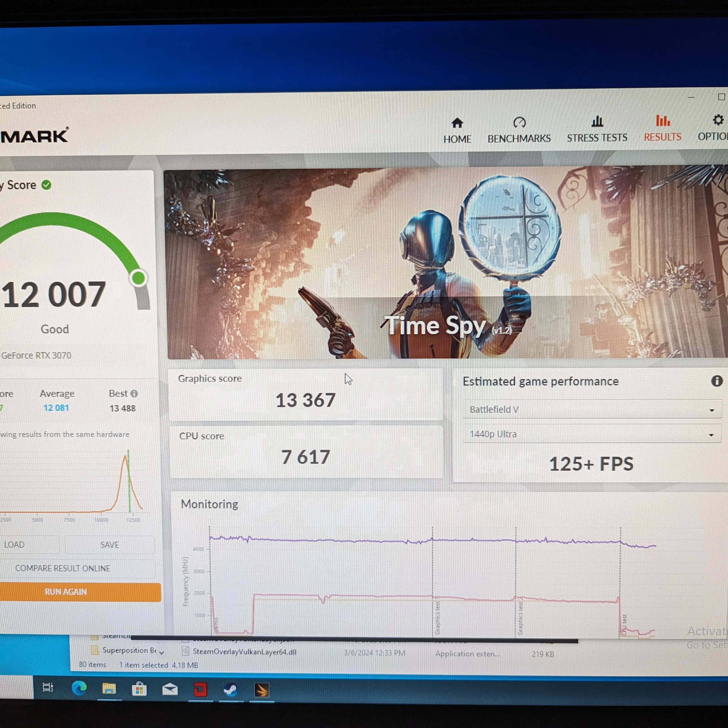Click the GeForce RTX 3070 label

(x=36, y=355)
